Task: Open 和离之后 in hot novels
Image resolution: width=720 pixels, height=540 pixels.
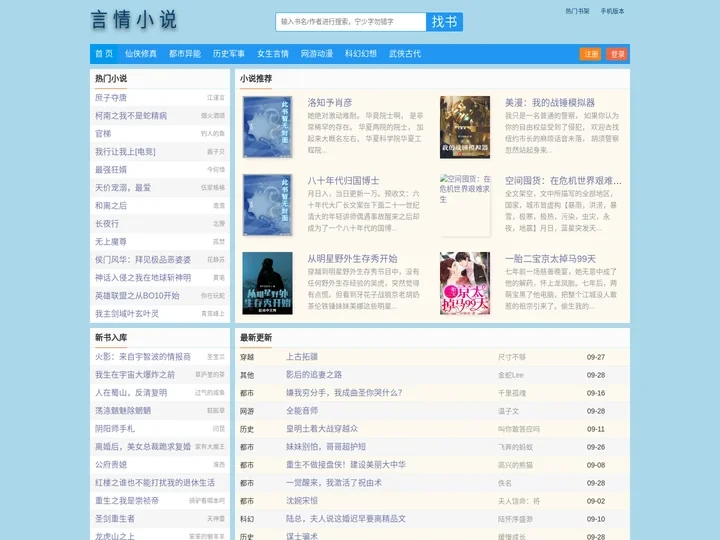Action: (111, 206)
